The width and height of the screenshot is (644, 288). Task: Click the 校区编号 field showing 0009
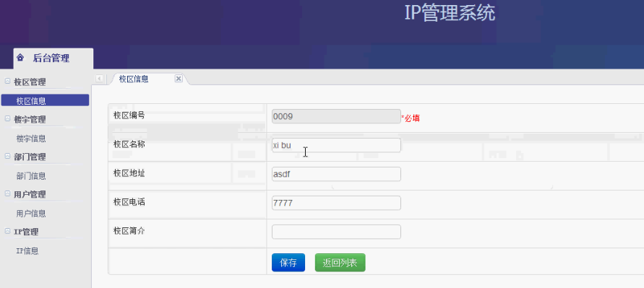(x=336, y=116)
